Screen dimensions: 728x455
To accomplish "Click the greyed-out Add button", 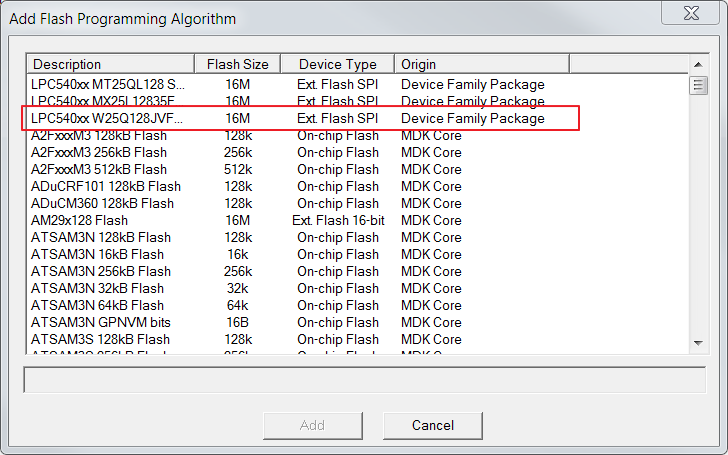I will (x=312, y=425).
